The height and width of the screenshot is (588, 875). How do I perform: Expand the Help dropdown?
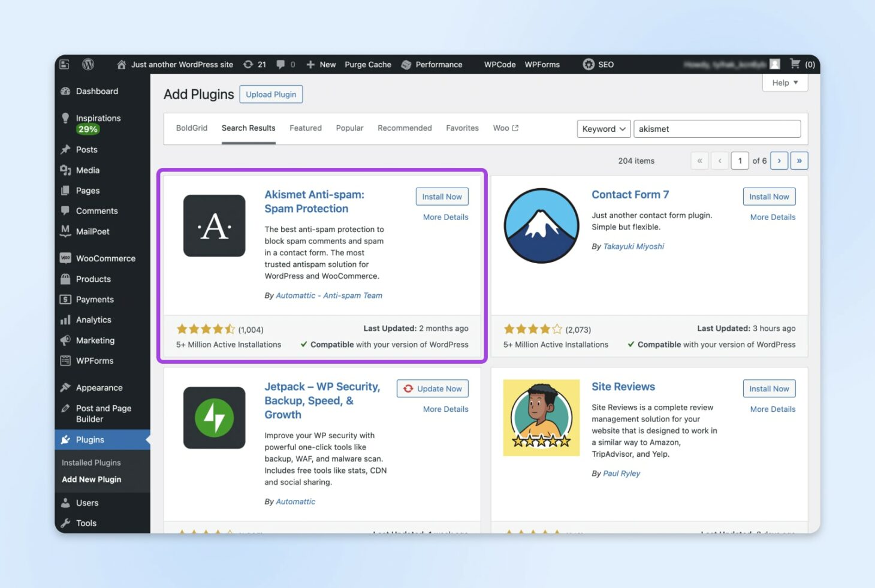pos(785,83)
